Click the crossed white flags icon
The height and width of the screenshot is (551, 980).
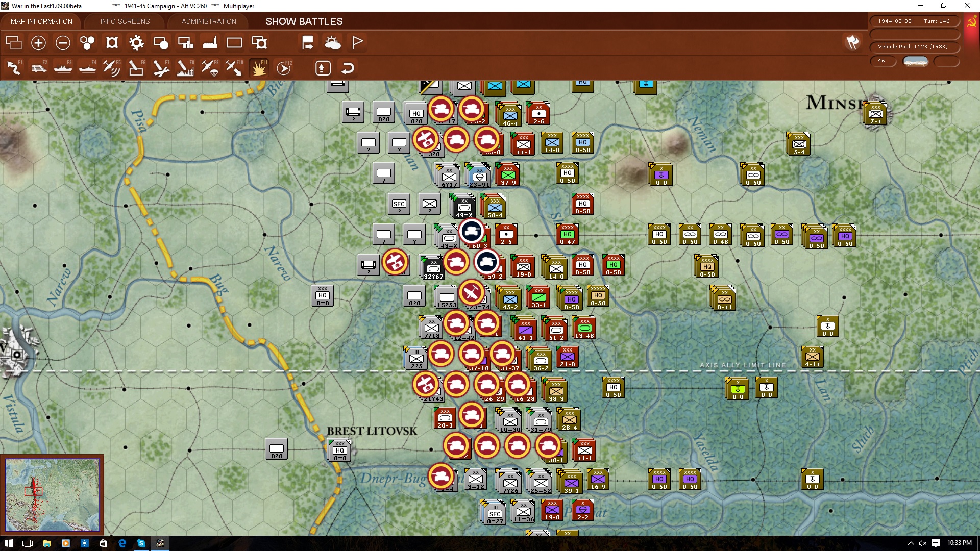coord(852,42)
